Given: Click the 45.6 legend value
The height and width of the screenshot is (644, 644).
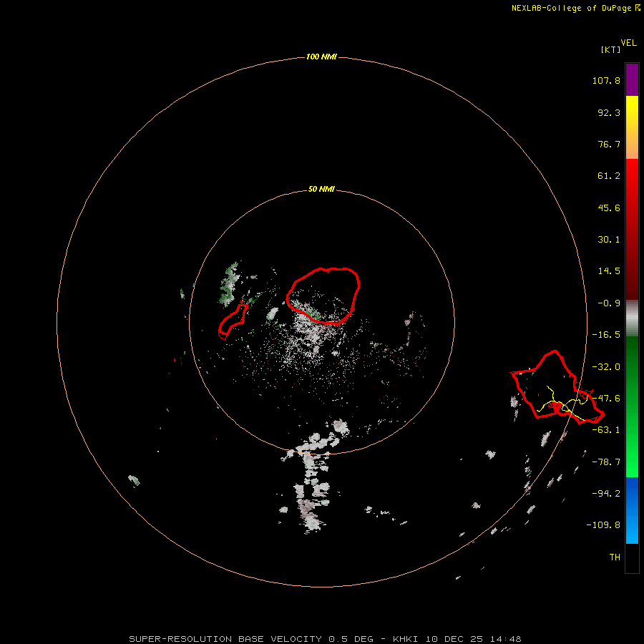Looking at the screenshot, I should pyautogui.click(x=609, y=208).
